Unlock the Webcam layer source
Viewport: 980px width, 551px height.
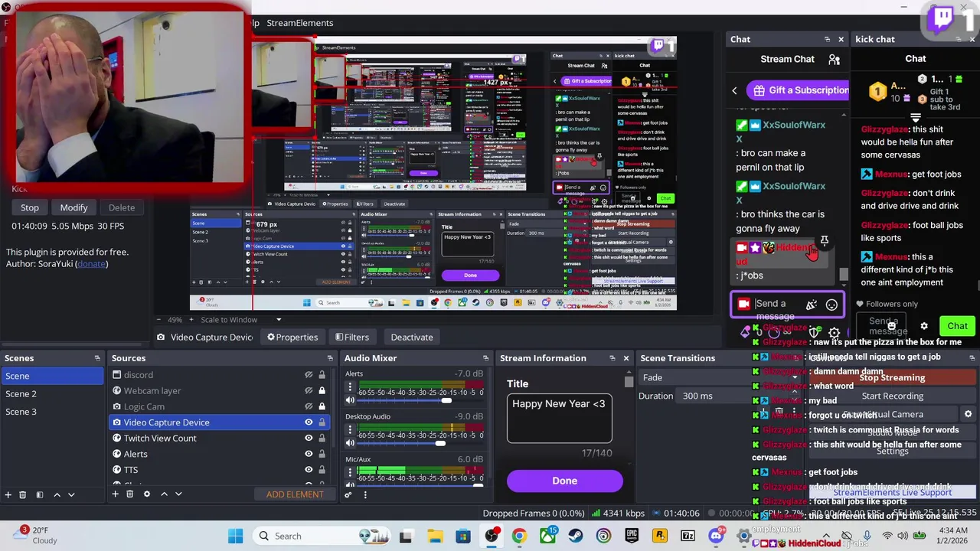(322, 391)
